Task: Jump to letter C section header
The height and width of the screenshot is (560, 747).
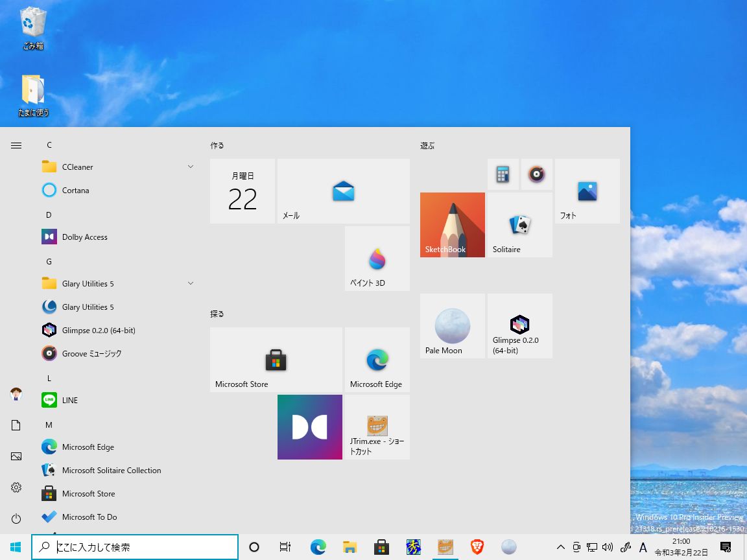Action: coord(49,145)
